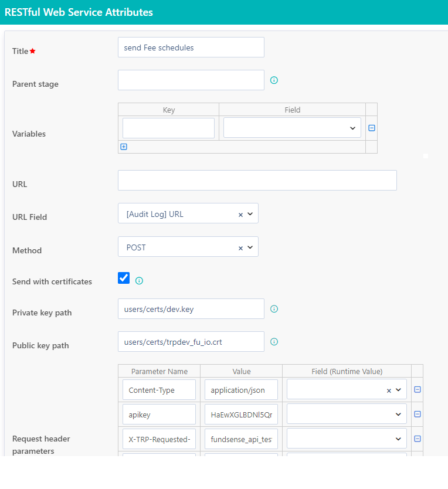
Task: Remove the apikey header row
Action: tap(418, 414)
